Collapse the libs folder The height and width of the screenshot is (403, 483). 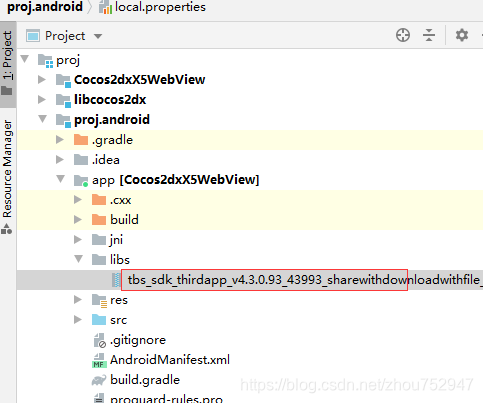[78, 259]
